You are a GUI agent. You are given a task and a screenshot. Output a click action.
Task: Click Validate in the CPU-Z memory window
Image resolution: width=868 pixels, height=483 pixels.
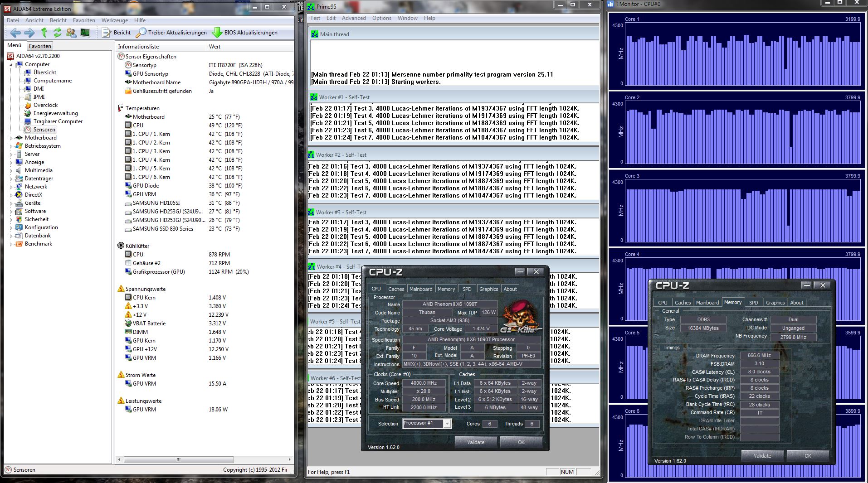(x=762, y=456)
